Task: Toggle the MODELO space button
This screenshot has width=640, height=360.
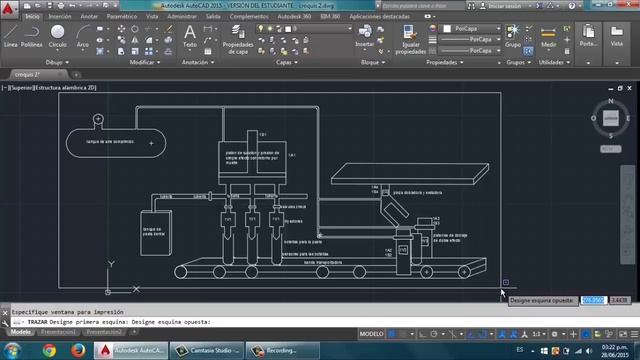Action: [371, 334]
